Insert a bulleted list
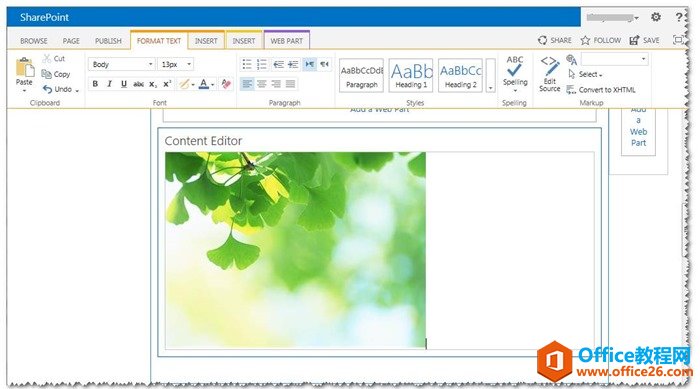The height and width of the screenshot is (389, 700). pyautogui.click(x=247, y=64)
